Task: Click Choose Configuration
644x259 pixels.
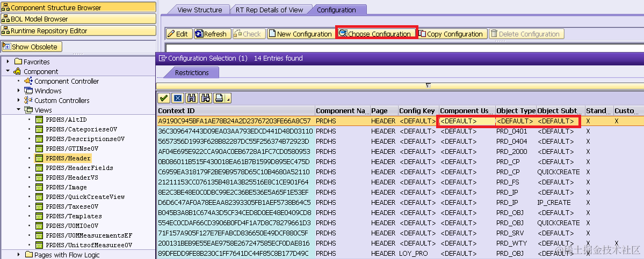Action: pyautogui.click(x=375, y=34)
